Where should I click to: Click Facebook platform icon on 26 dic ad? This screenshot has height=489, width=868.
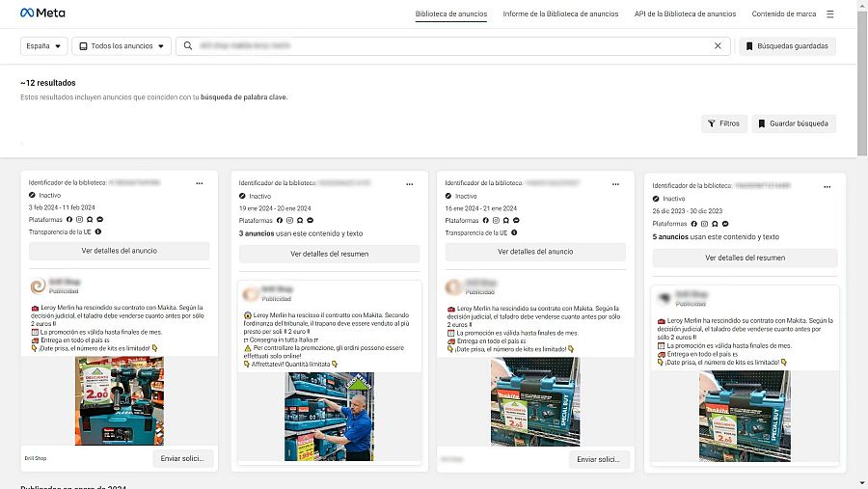[x=694, y=224]
